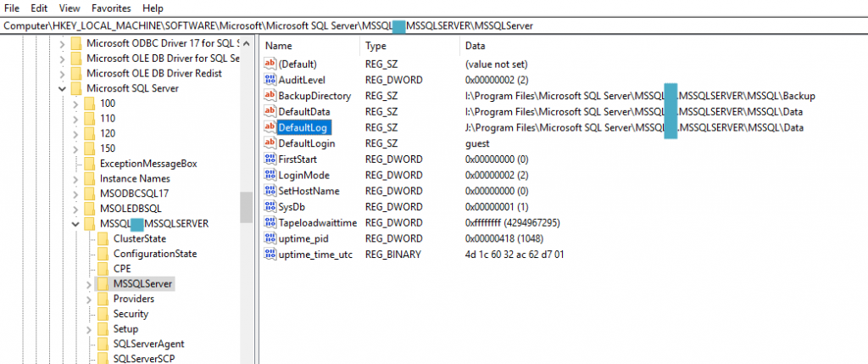Expand the 120 key node

[75, 133]
